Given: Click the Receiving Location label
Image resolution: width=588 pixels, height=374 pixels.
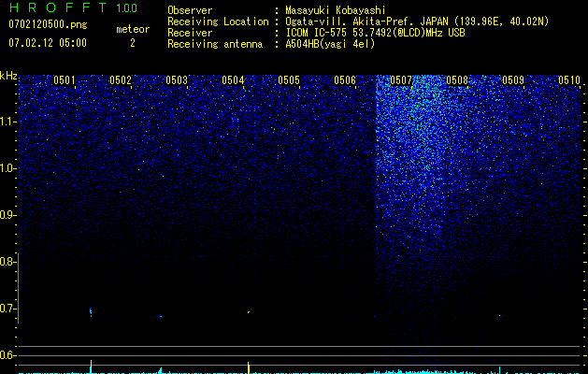Looking at the screenshot, I should point(218,22).
